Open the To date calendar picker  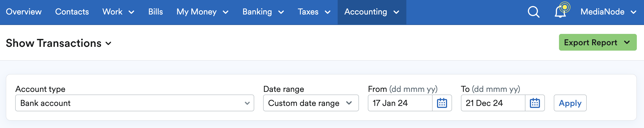pyautogui.click(x=535, y=103)
